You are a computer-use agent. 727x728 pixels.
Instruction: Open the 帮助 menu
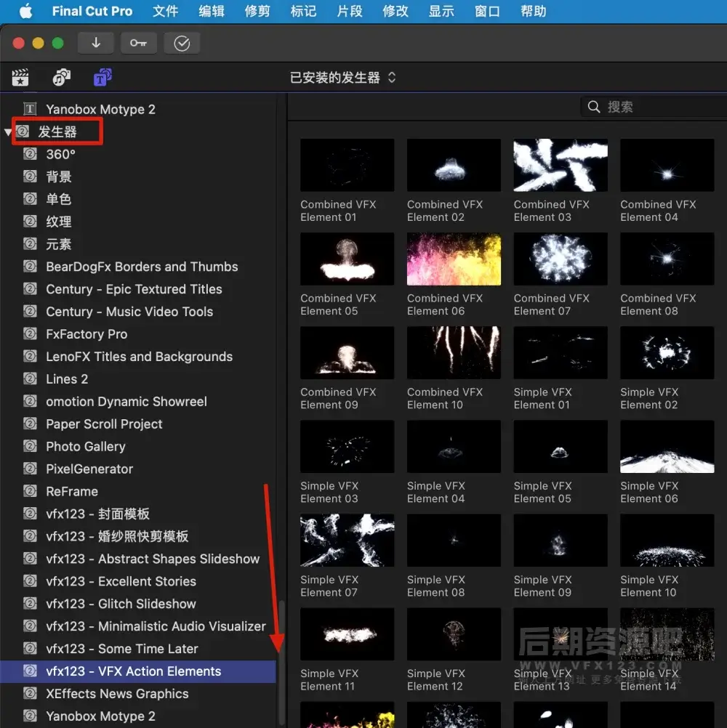coord(534,11)
